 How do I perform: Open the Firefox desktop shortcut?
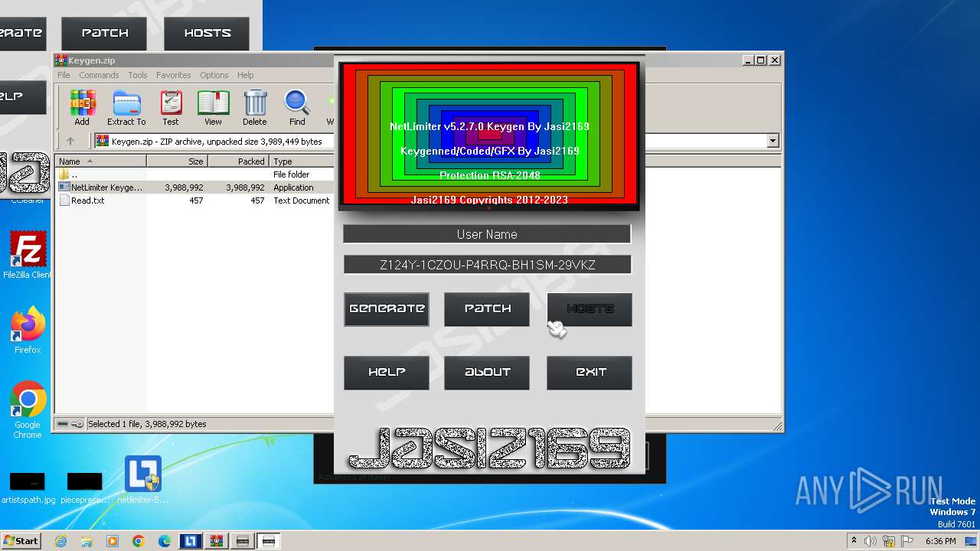click(28, 331)
